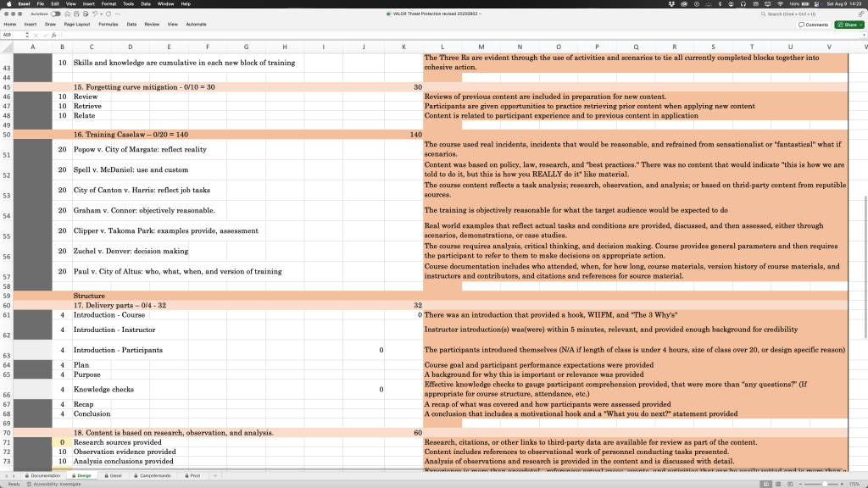This screenshot has width=868, height=488.
Task: Click the Apple menu icon
Action: [x=8, y=4]
